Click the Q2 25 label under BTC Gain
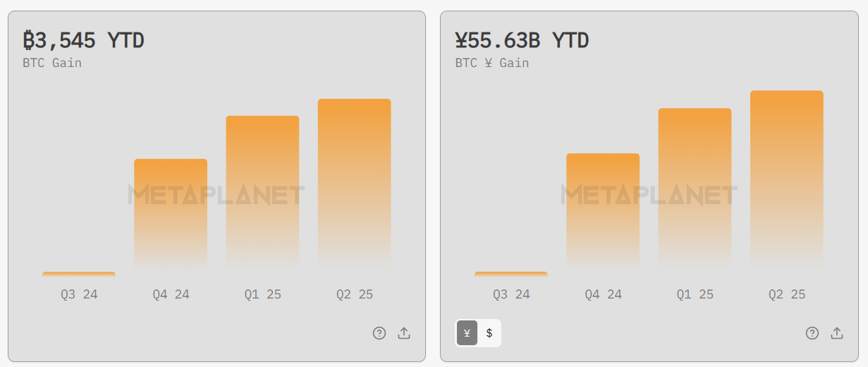 pyautogui.click(x=354, y=294)
